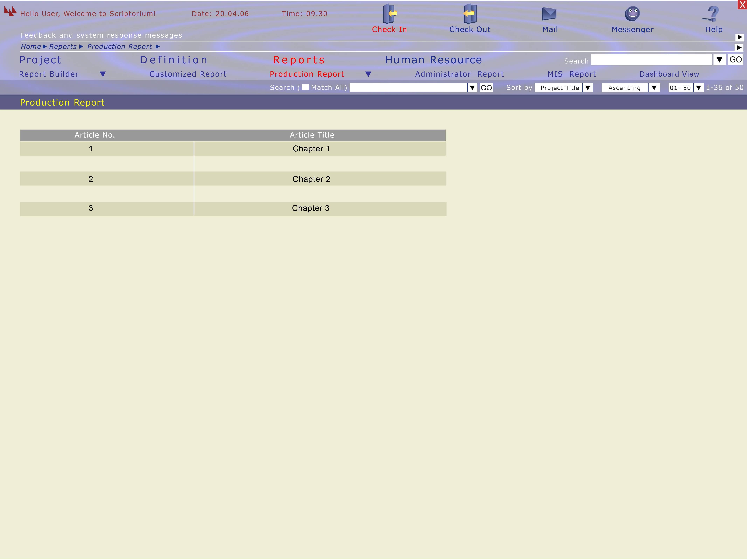Expand the Report Builder dropdown arrow
Viewport: 747px width, 560px height.
click(x=103, y=74)
